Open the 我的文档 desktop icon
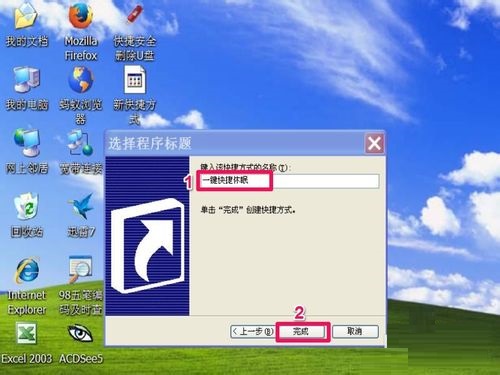Viewport: 500px width, 375px height. pos(26,17)
